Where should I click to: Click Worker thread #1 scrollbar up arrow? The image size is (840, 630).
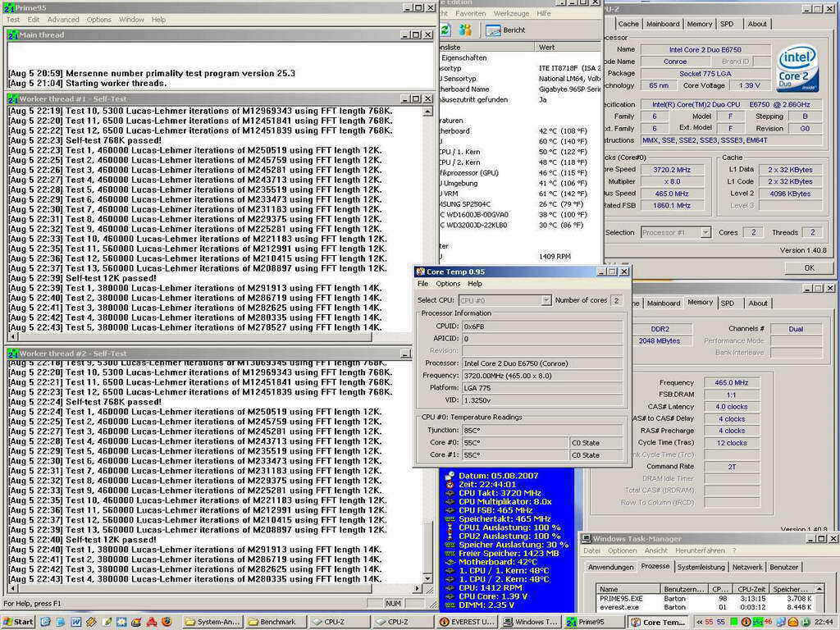pos(427,112)
